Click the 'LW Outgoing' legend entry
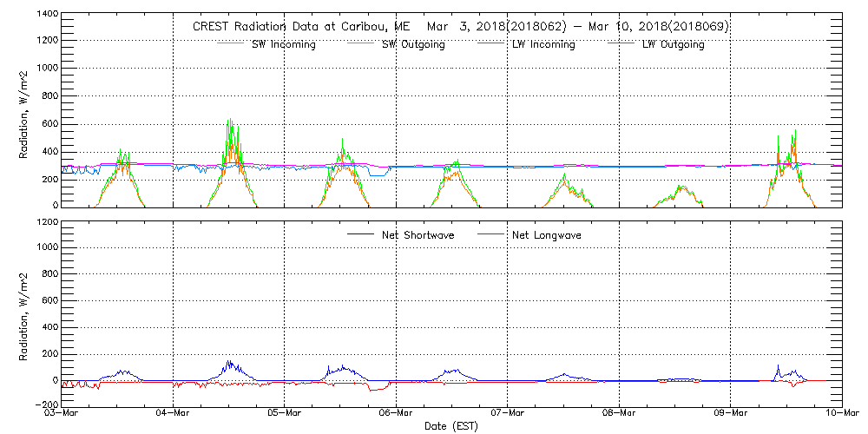Image resolution: width=868 pixels, height=434 pixels. (673, 45)
